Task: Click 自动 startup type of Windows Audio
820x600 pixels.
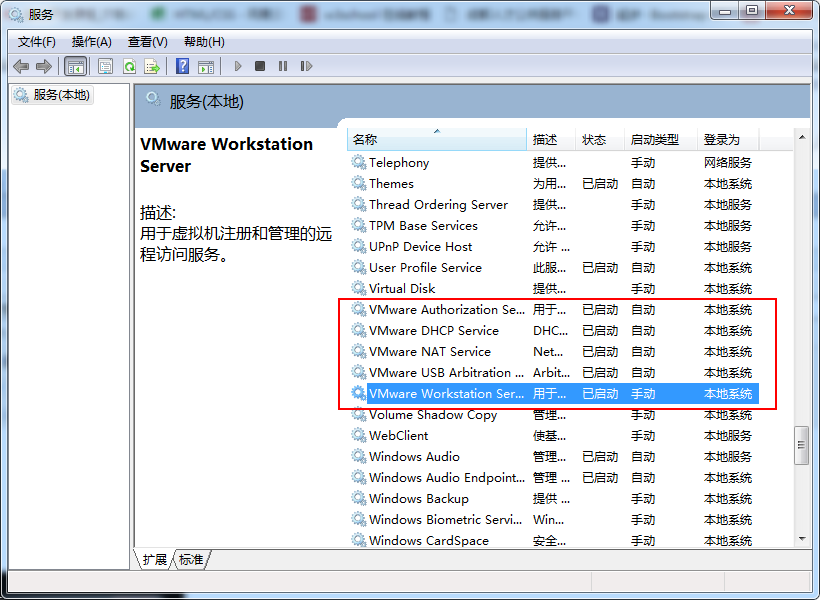Action: 643,457
